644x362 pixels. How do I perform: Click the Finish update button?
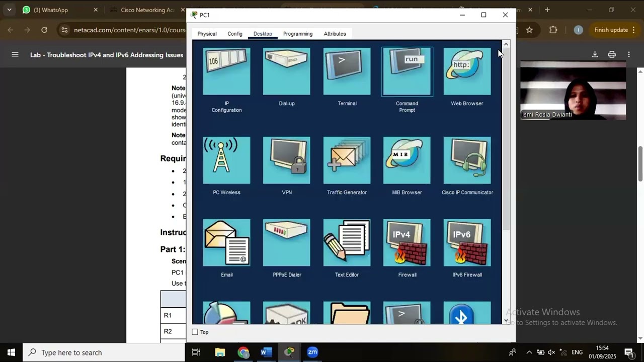[x=611, y=30]
